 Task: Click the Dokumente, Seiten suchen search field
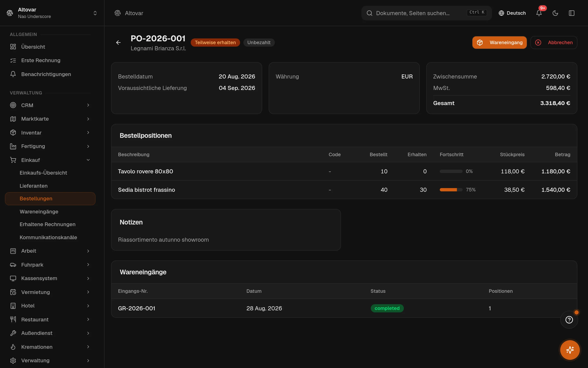pyautogui.click(x=427, y=13)
